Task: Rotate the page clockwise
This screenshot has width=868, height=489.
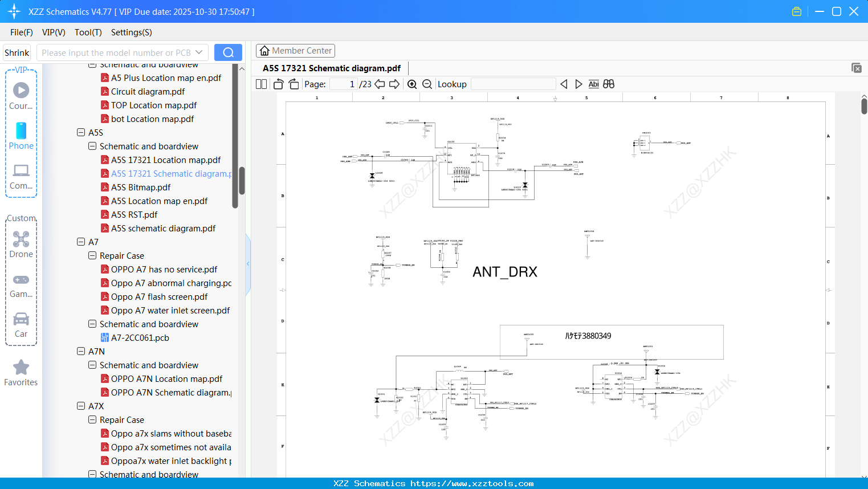Action: (294, 84)
